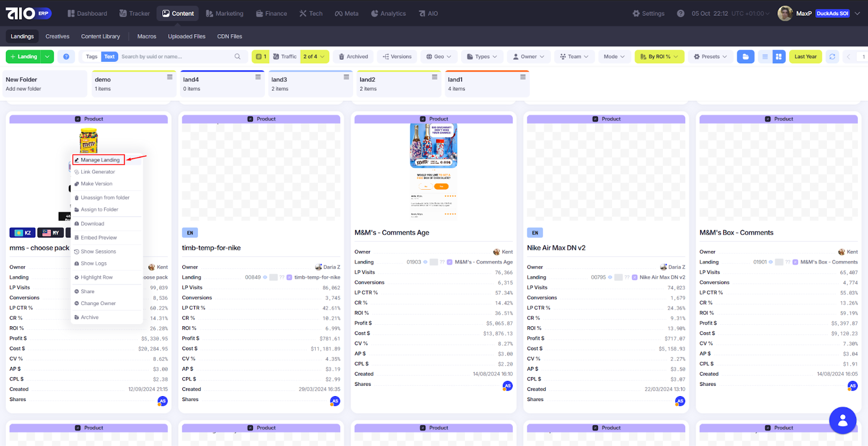Toggle the Archived filter

point(353,56)
